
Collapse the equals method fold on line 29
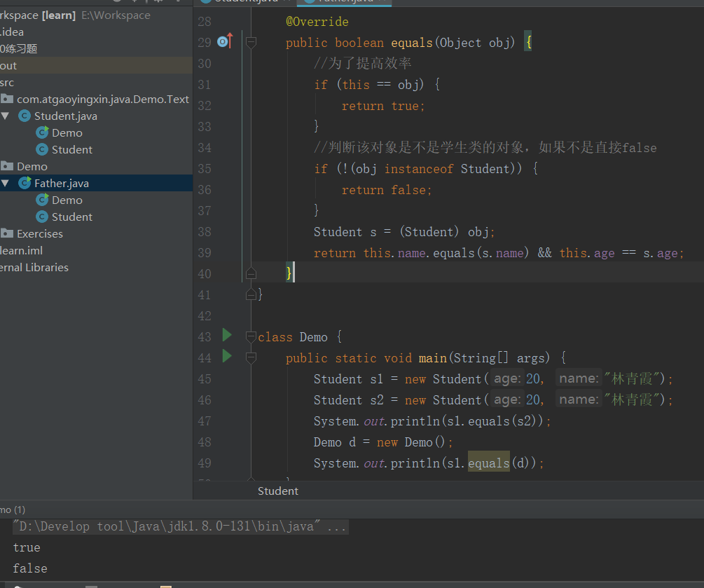click(251, 43)
